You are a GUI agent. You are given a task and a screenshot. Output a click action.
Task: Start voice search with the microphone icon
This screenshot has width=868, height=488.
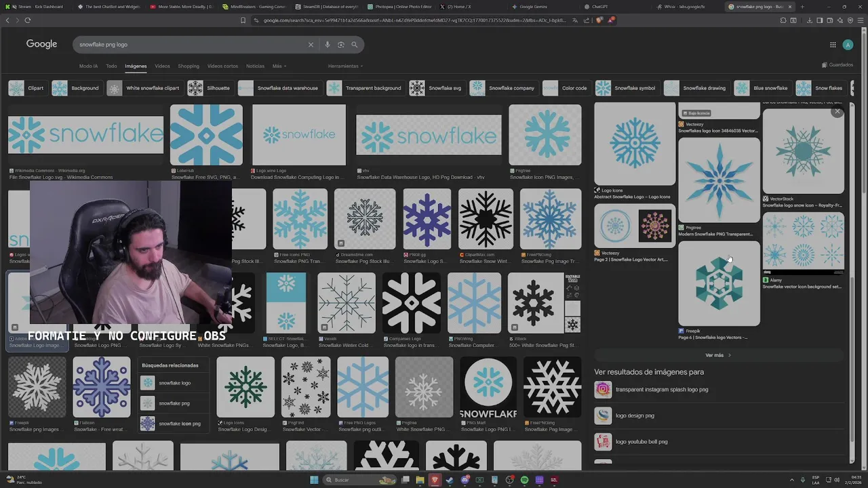coord(327,45)
